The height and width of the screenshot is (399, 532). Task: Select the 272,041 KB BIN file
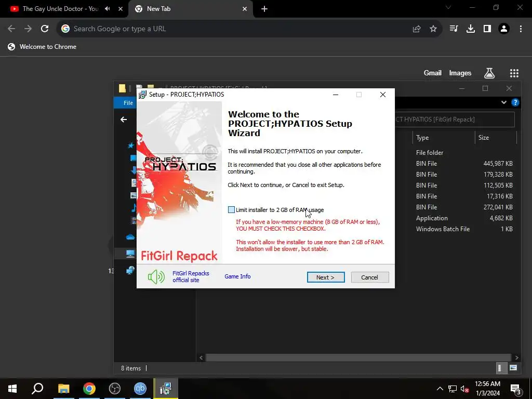[x=464, y=207]
